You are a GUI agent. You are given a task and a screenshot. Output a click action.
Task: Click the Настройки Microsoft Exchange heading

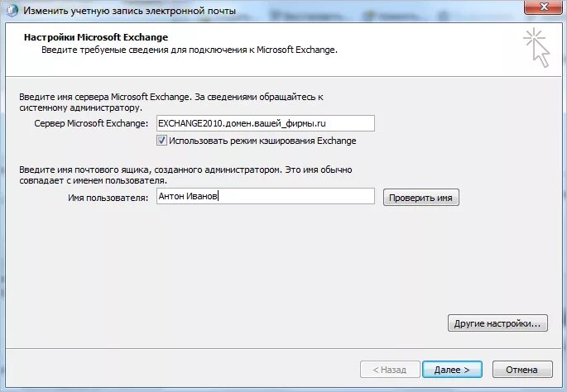(x=96, y=37)
